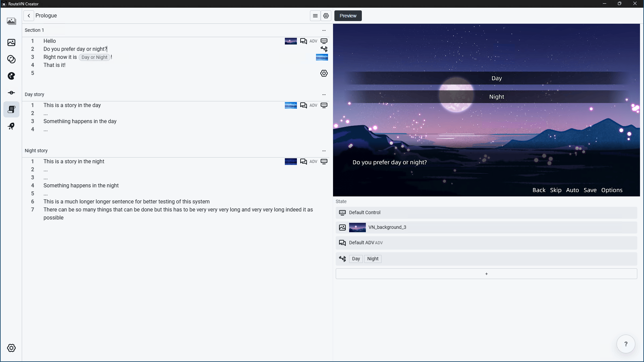Click Day chip in choices state row
644x362 pixels.
356,259
